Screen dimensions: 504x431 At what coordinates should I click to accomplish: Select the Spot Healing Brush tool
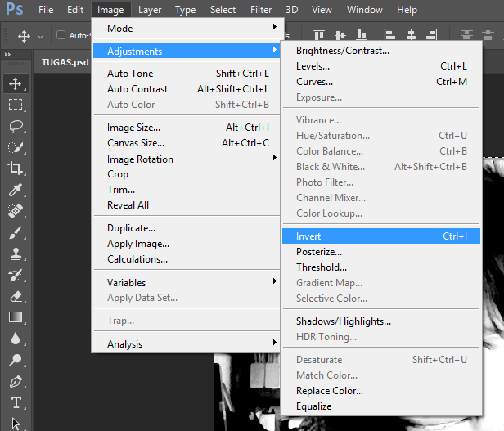pyautogui.click(x=16, y=211)
